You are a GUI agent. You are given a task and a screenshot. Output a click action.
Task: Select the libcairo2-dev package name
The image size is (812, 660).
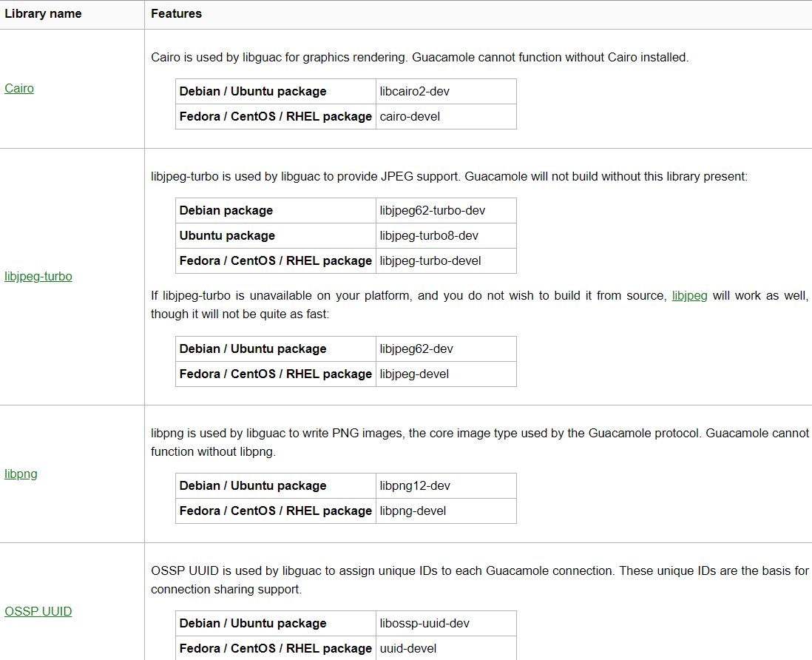coord(414,92)
